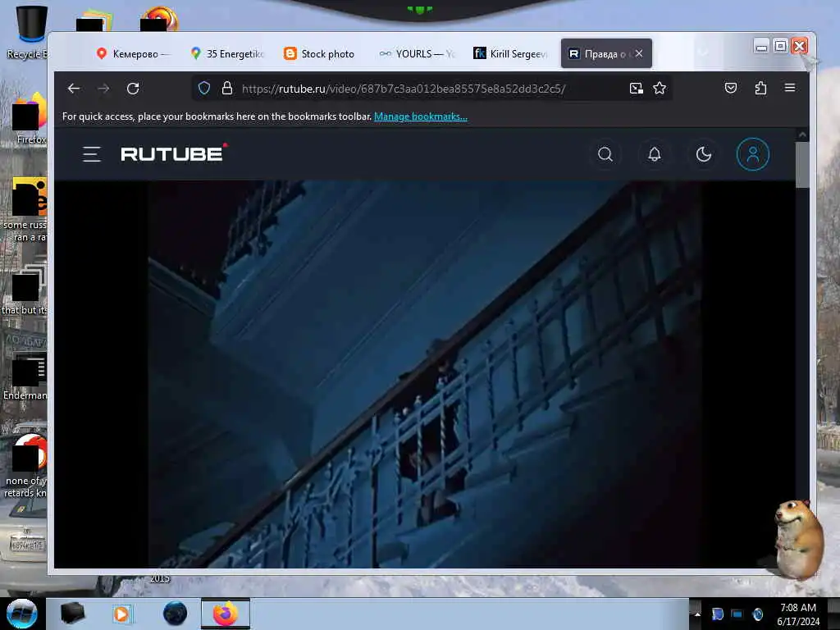Open the Firefox application menu
Image resolution: width=840 pixels, height=630 pixels.
click(x=790, y=88)
